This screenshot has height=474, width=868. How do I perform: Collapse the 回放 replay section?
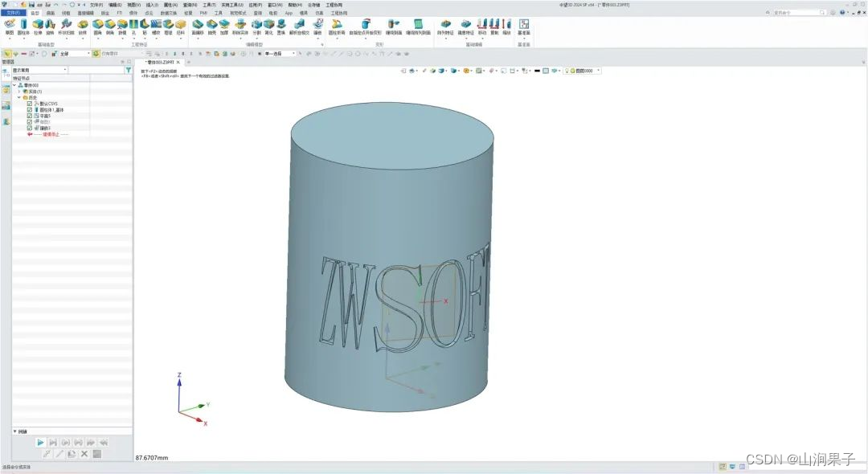[x=15, y=431]
